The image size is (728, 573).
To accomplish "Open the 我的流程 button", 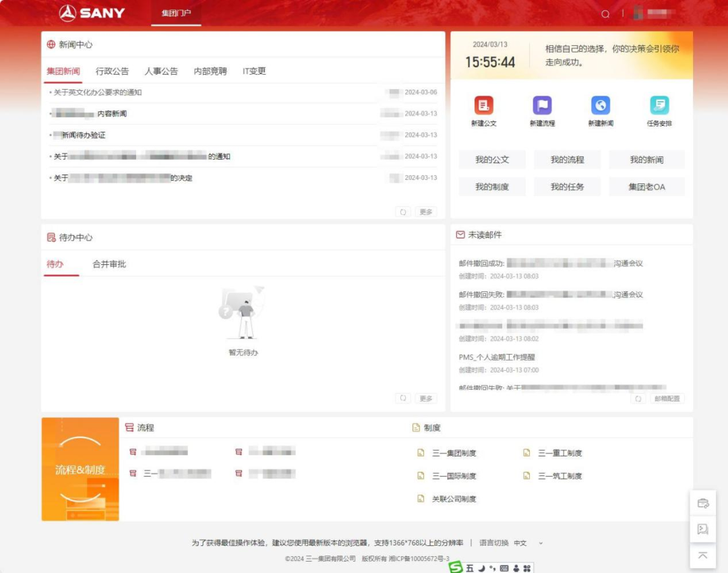I will click(x=568, y=160).
